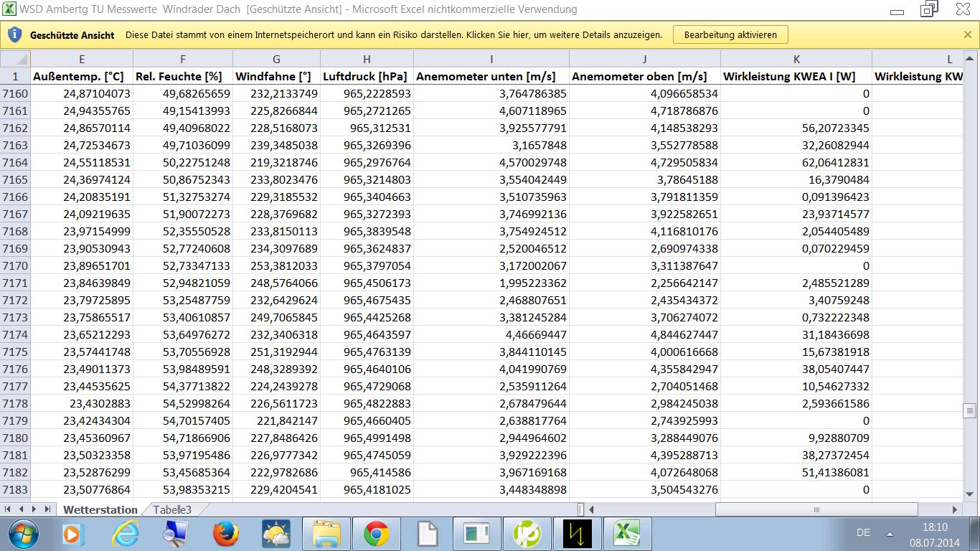Open Google Chrome from the taskbar
980x551 pixels.
[x=376, y=534]
